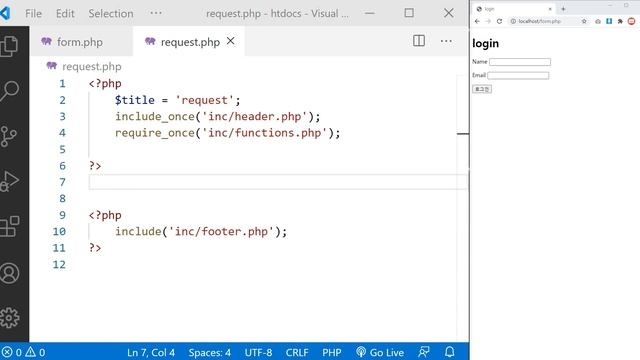Click the Split Editor Right icon
This screenshot has width=640, height=360.
(x=419, y=41)
